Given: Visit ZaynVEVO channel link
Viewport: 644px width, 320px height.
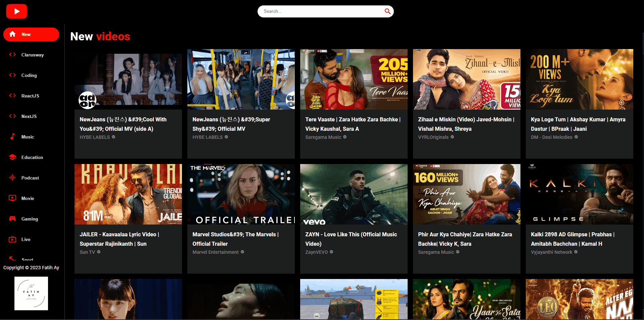Looking at the screenshot, I should (316, 252).
